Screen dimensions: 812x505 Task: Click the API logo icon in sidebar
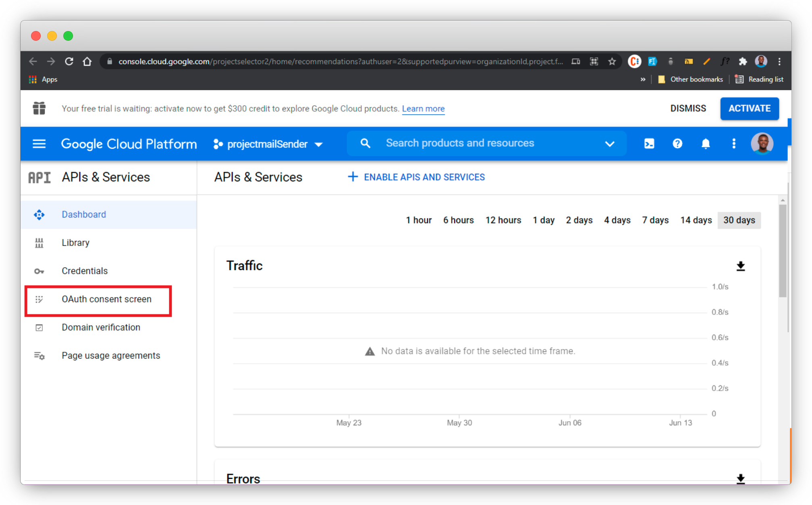[x=39, y=177]
